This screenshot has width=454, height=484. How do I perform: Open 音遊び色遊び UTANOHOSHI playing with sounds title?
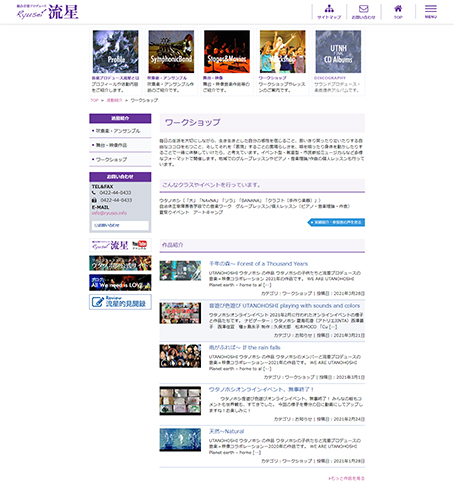tap(284, 306)
